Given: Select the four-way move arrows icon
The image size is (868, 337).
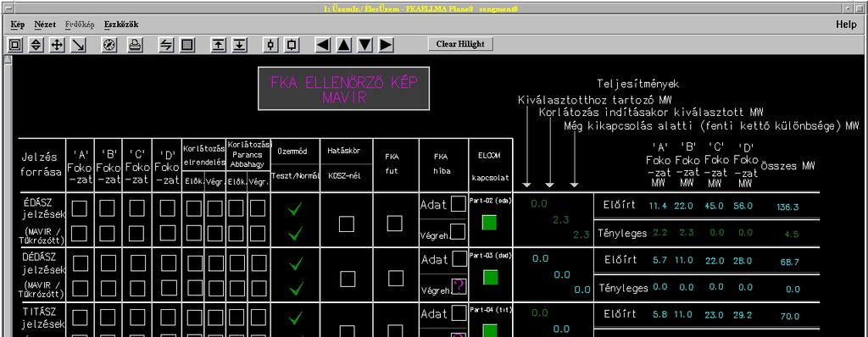Looking at the screenshot, I should 58,45.
